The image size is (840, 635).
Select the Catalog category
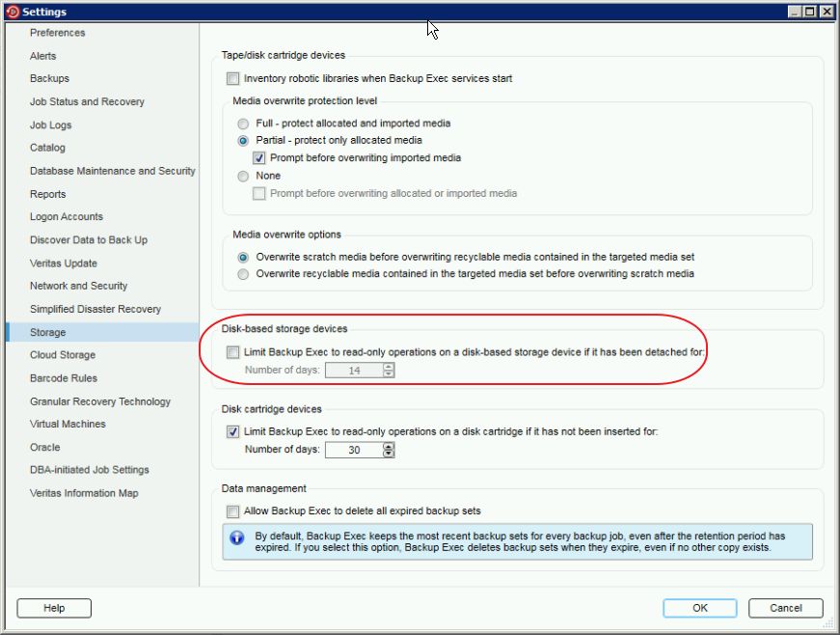coord(47,148)
